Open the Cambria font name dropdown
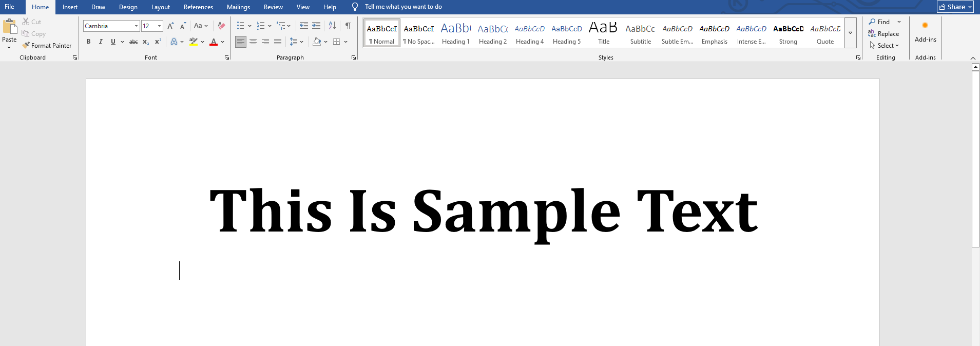The width and height of the screenshot is (980, 346). point(136,26)
